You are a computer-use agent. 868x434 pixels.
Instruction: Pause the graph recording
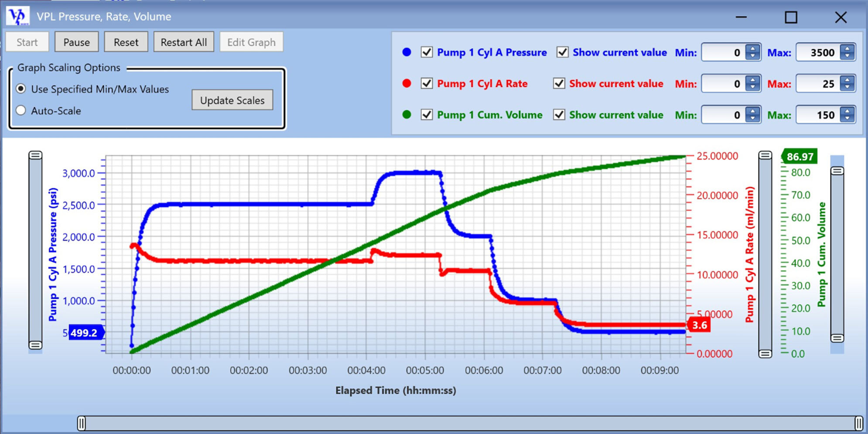pyautogui.click(x=76, y=42)
